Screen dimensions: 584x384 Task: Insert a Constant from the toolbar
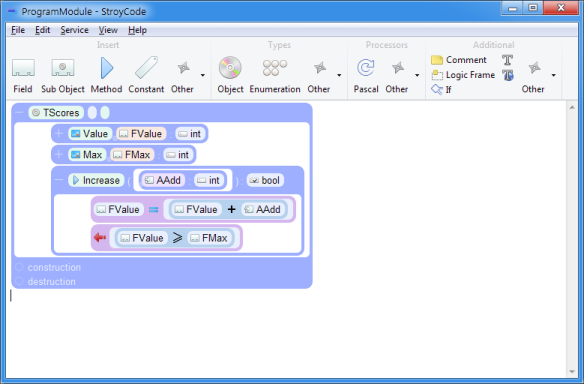point(146,76)
